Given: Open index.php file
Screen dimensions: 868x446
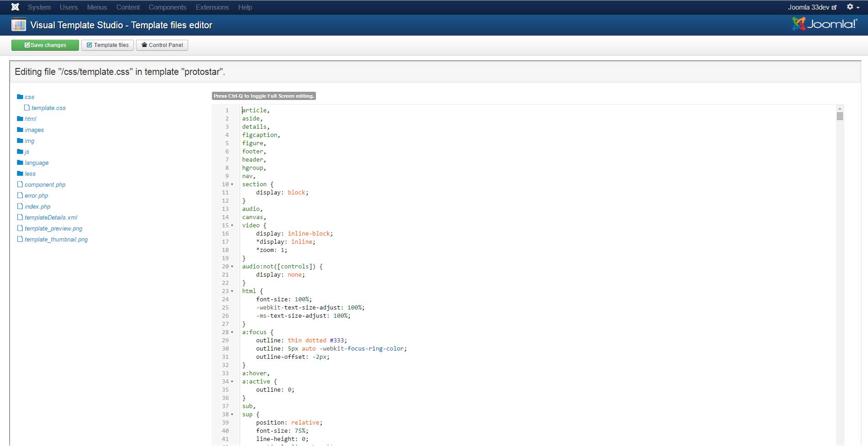Looking at the screenshot, I should pos(37,207).
